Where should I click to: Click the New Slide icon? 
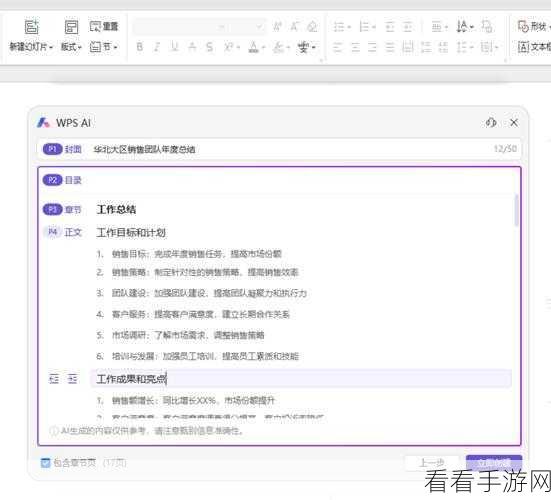[32, 27]
